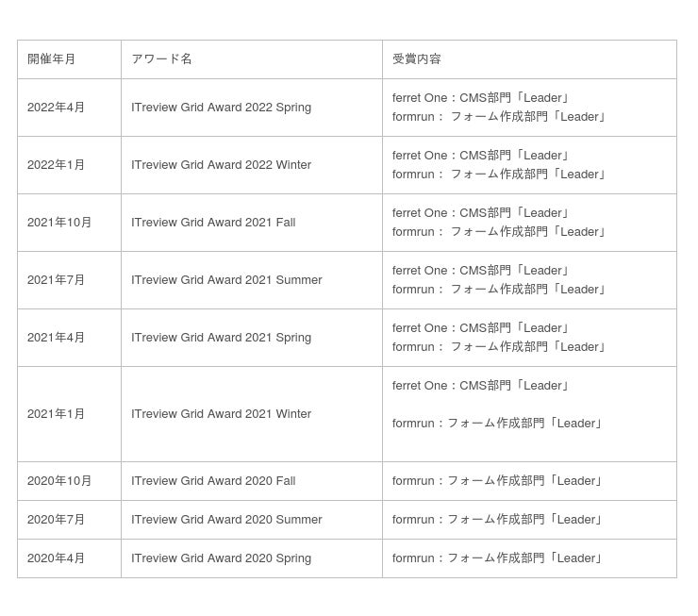This screenshot has height=616, width=698.
Task: Click the アワード名 column header
Action: coord(161,59)
